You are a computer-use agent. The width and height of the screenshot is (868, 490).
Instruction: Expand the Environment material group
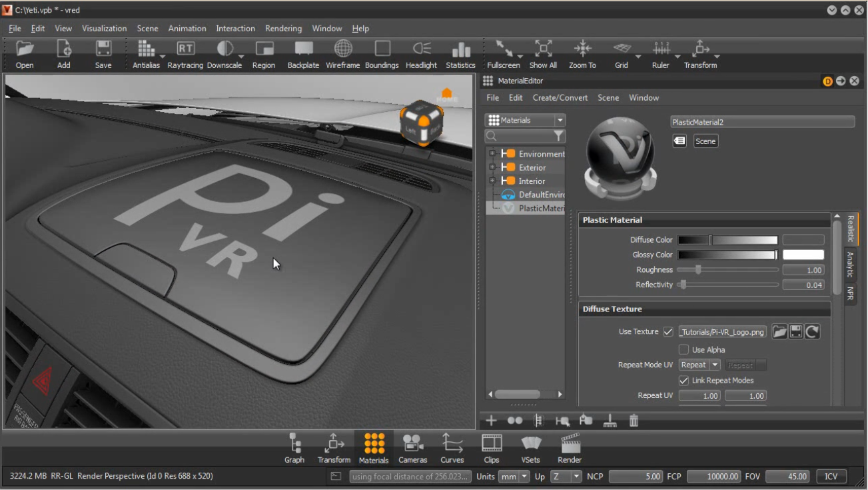492,154
